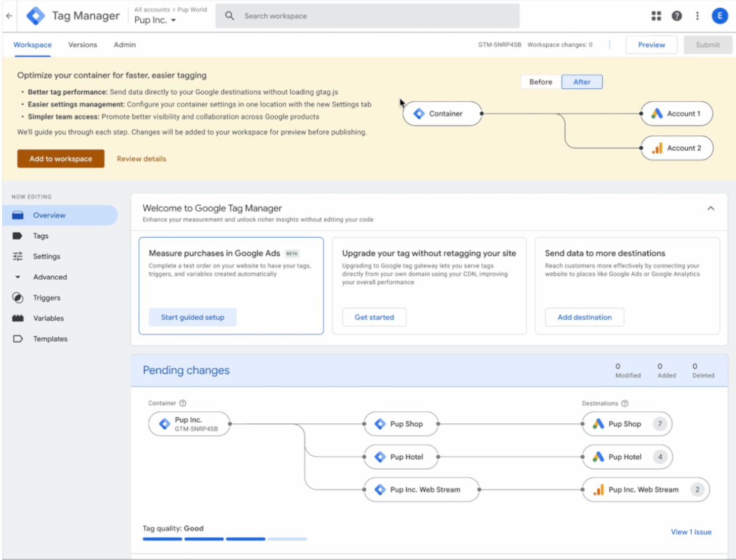
Task: Open Overview in the sidebar
Action: [x=60, y=215]
